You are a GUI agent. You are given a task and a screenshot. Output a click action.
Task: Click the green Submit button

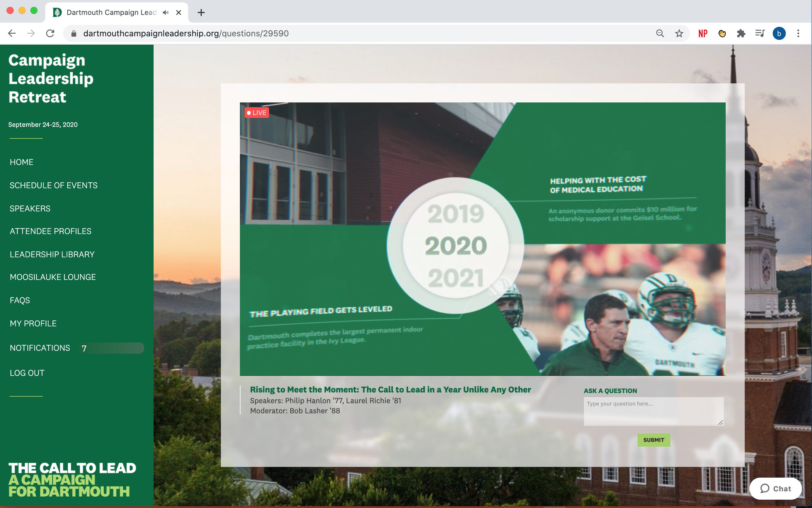point(653,440)
